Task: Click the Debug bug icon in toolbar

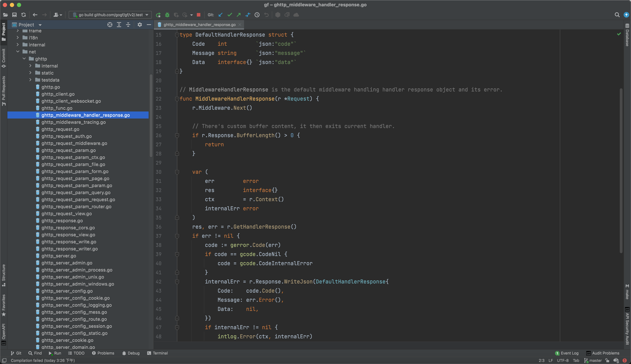Action: [167, 15]
